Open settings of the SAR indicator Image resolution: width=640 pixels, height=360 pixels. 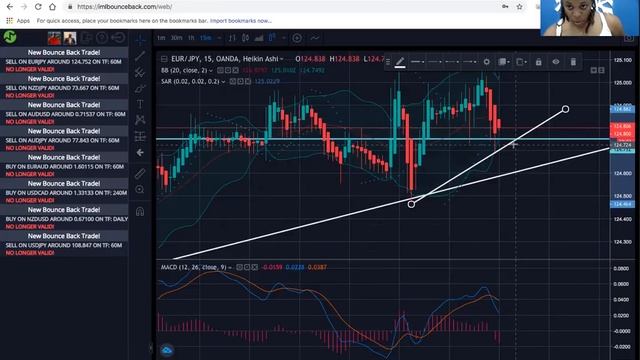(240, 82)
